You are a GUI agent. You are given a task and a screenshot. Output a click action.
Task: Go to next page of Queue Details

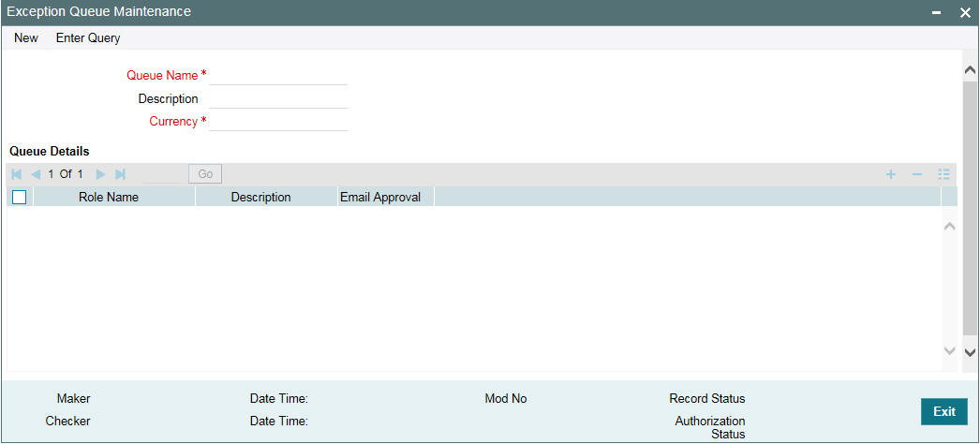[x=100, y=174]
